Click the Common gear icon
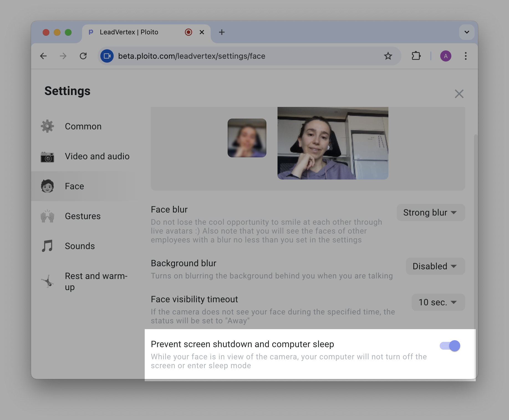The image size is (509, 420). pos(47,126)
